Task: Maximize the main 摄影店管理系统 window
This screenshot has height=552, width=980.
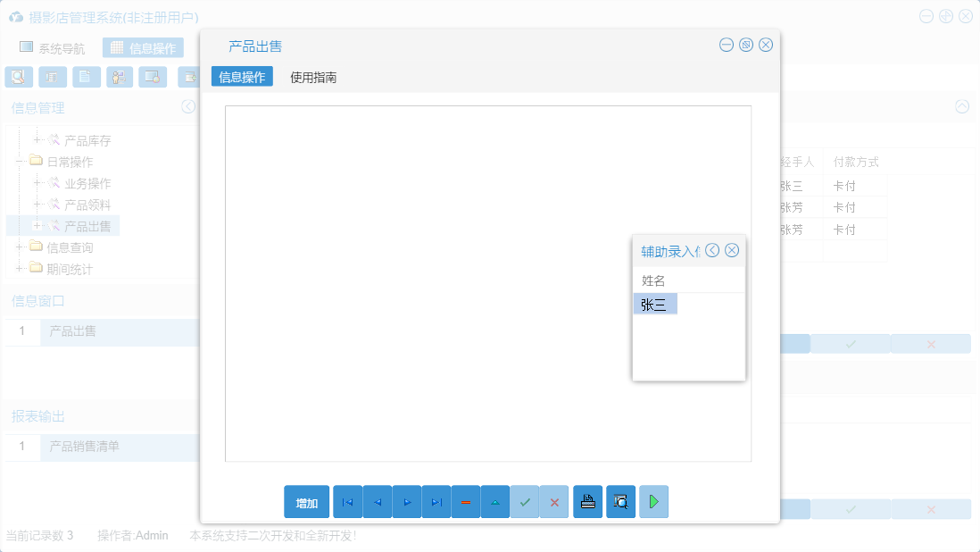Action: point(946,17)
